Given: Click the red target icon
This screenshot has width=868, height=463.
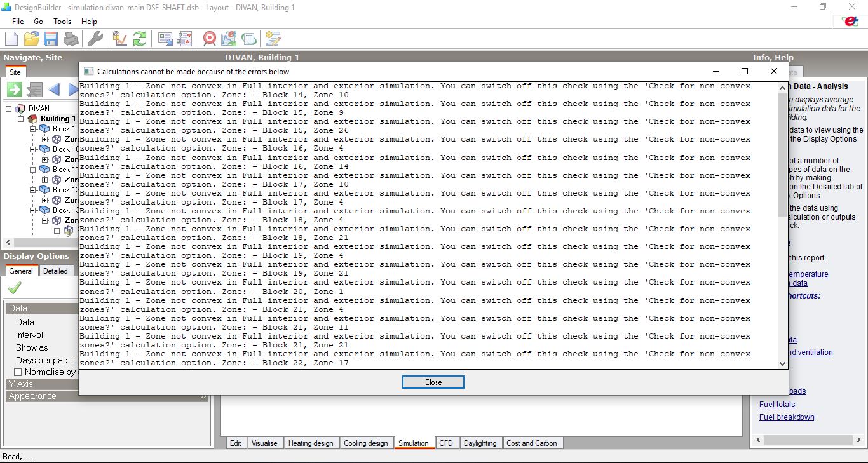Looking at the screenshot, I should (x=210, y=39).
